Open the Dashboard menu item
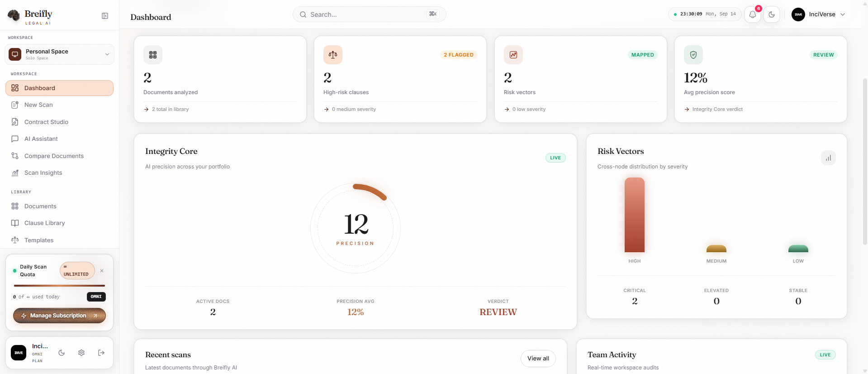The image size is (868, 374). click(x=59, y=88)
